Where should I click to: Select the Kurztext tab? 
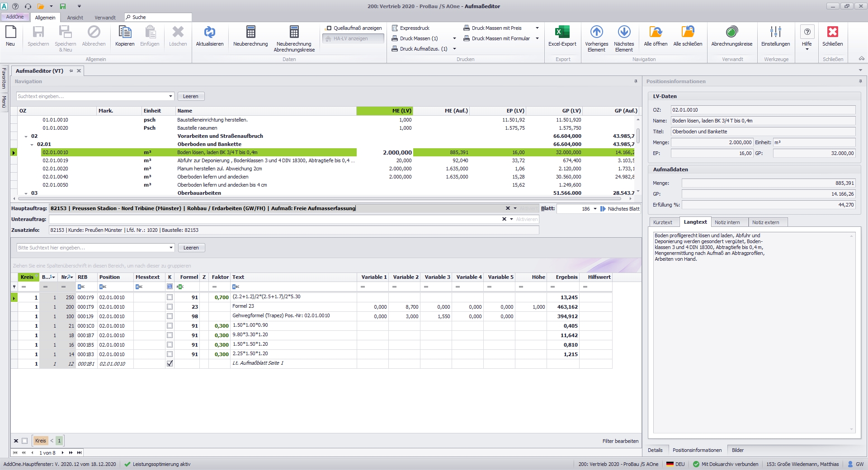pyautogui.click(x=662, y=222)
